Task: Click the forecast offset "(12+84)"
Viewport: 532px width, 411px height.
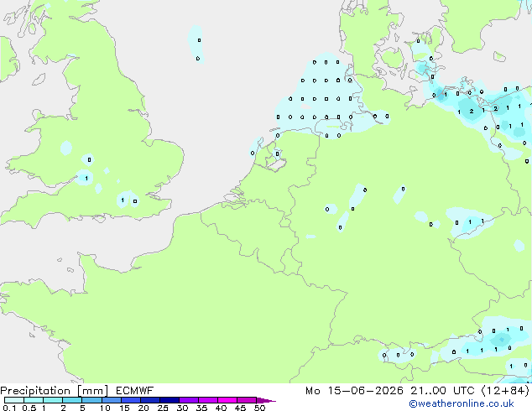Action: click(x=505, y=391)
